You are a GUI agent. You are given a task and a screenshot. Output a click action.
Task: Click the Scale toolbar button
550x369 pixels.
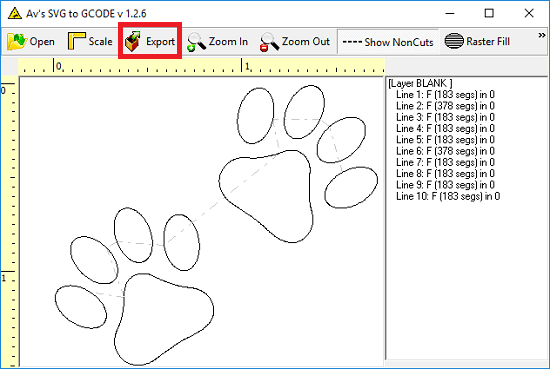(90, 41)
